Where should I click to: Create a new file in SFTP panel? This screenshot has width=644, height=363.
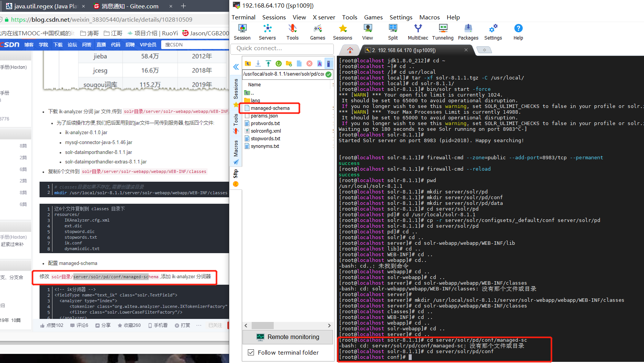(x=299, y=63)
